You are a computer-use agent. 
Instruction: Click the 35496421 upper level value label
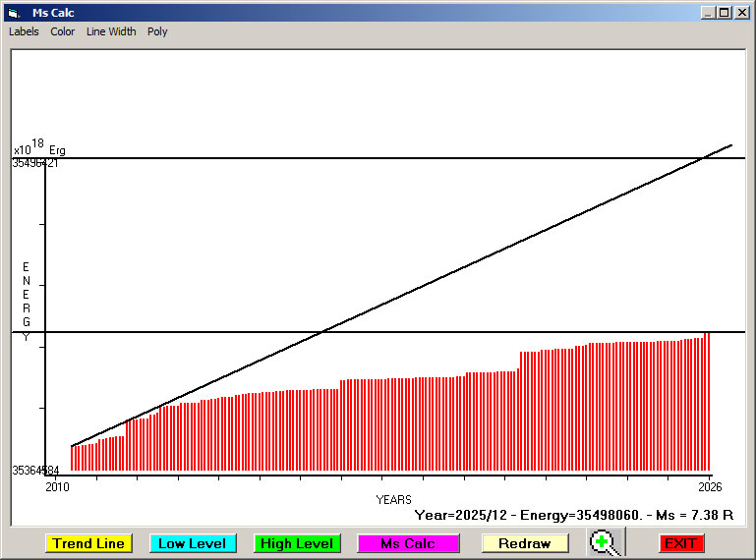(35, 163)
